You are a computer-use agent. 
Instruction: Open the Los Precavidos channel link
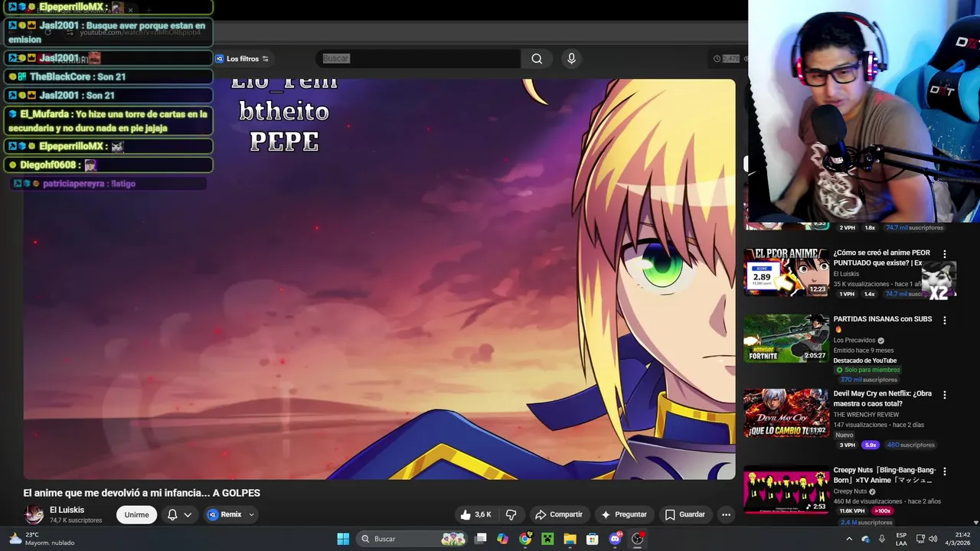click(x=854, y=341)
